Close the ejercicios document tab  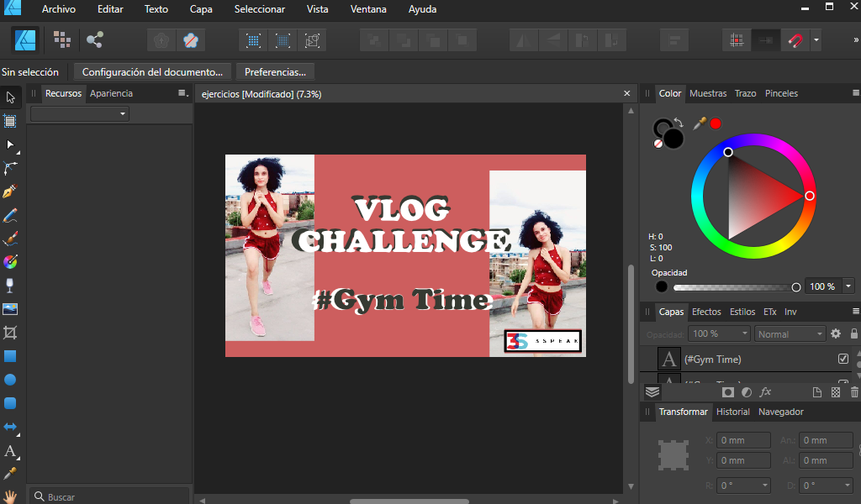[x=626, y=93]
